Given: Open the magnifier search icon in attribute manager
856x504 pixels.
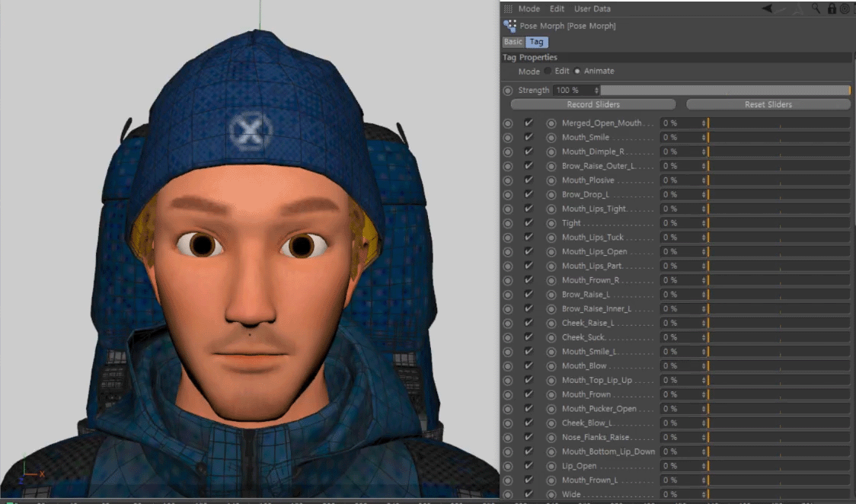Looking at the screenshot, I should pos(816,8).
